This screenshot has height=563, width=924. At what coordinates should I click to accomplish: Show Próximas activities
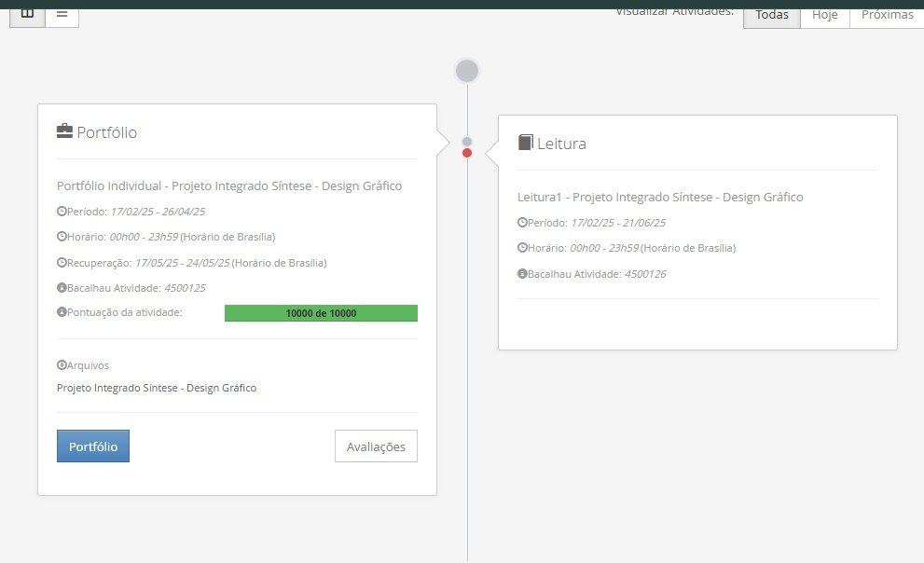[x=887, y=15]
